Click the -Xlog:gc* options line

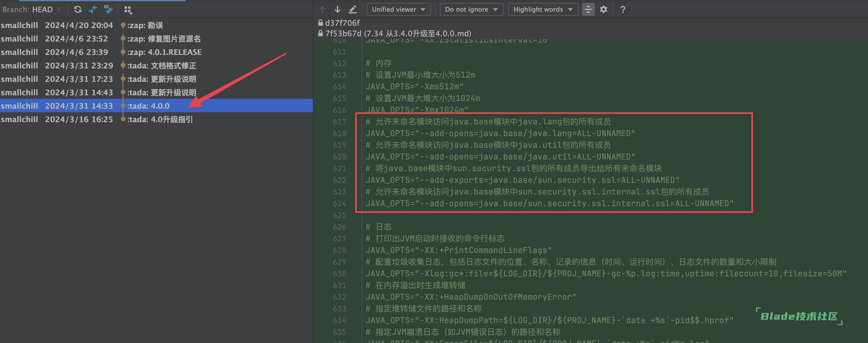coord(606,274)
